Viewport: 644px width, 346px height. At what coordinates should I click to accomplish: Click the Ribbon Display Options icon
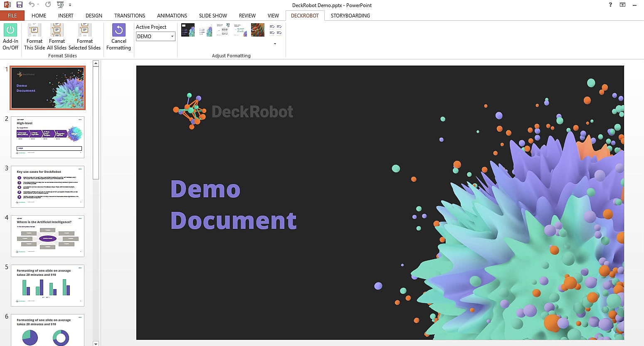click(622, 5)
